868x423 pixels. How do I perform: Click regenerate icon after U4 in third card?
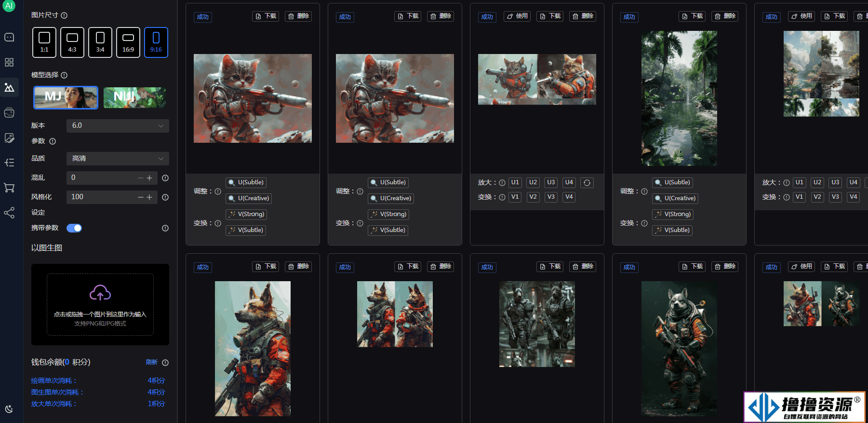[x=587, y=183]
